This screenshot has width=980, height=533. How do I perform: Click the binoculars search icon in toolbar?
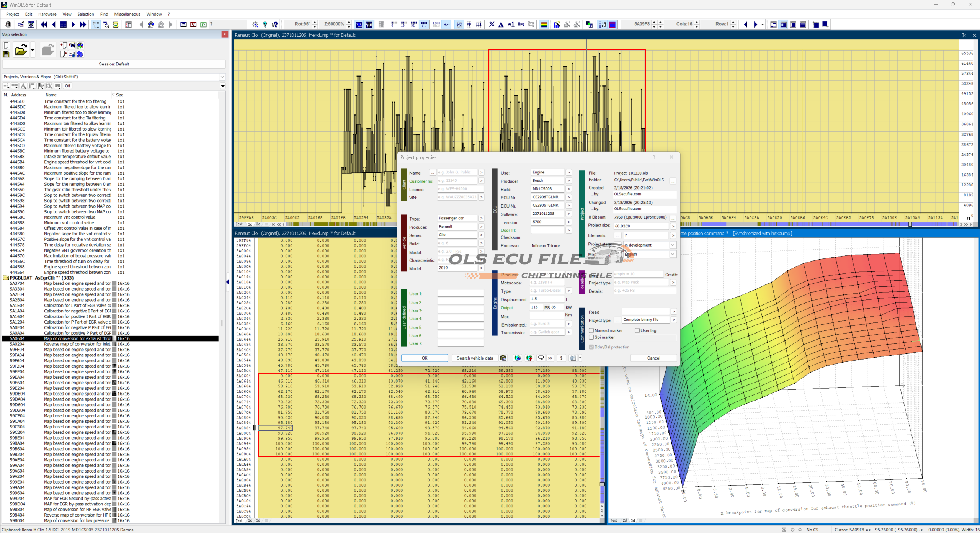pos(151,25)
